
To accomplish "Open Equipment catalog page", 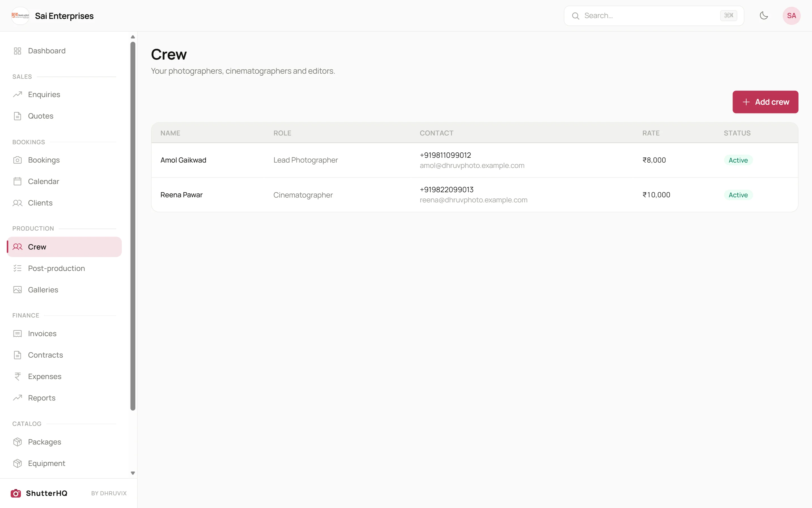I will (x=64, y=463).
